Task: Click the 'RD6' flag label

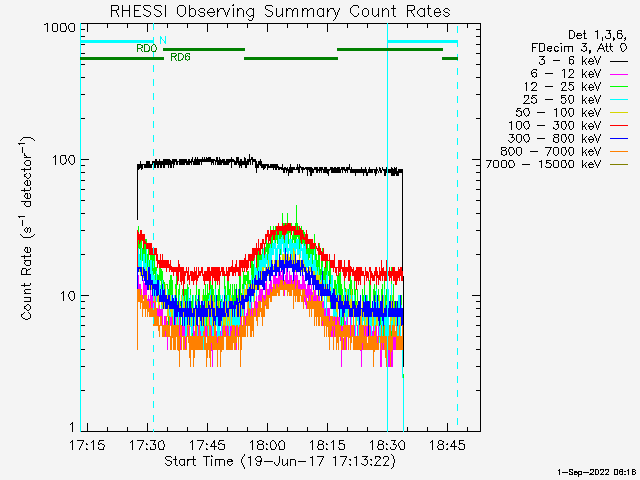Action: 180,57
